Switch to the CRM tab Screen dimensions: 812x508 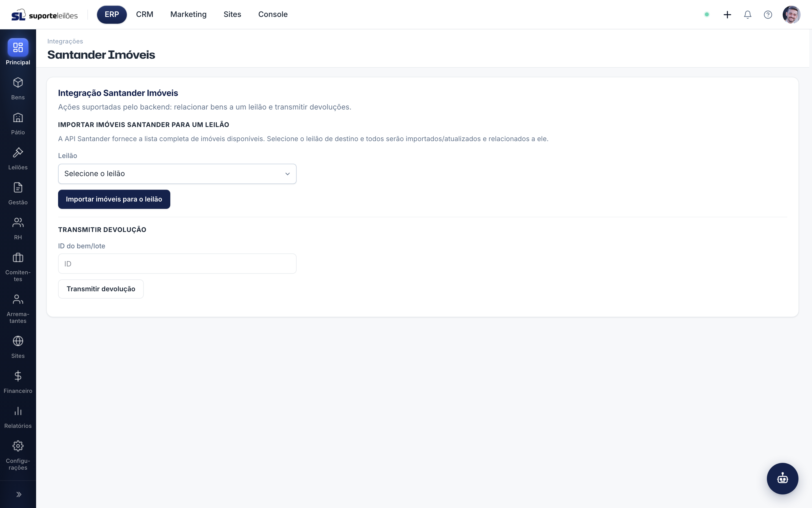pos(145,14)
